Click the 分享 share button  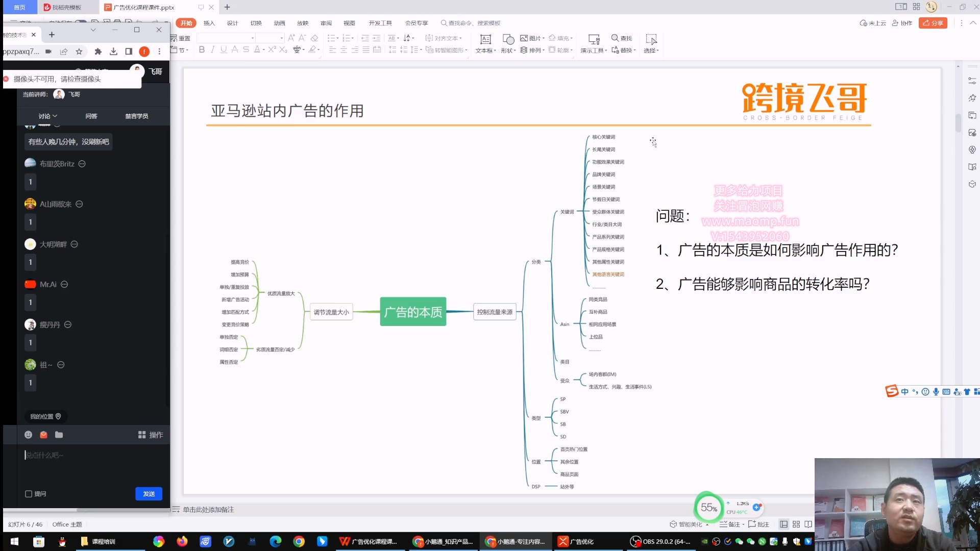pos(933,23)
